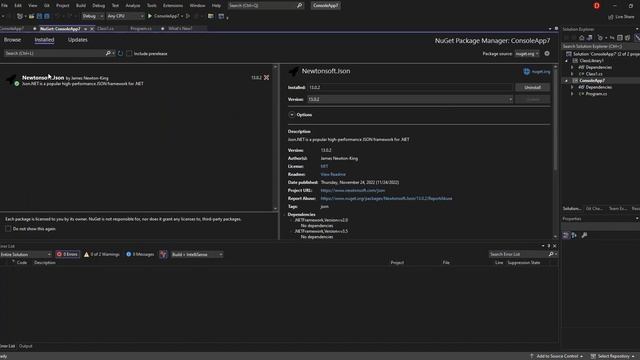Toggle the 0 of 2 Warnings filter
Viewport: 640px width, 360px height.
coord(102,254)
